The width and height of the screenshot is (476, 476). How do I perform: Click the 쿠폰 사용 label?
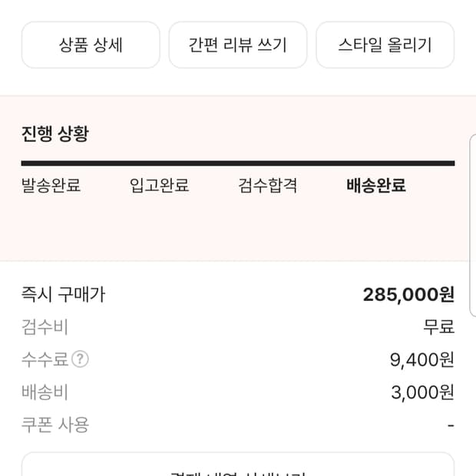click(55, 425)
